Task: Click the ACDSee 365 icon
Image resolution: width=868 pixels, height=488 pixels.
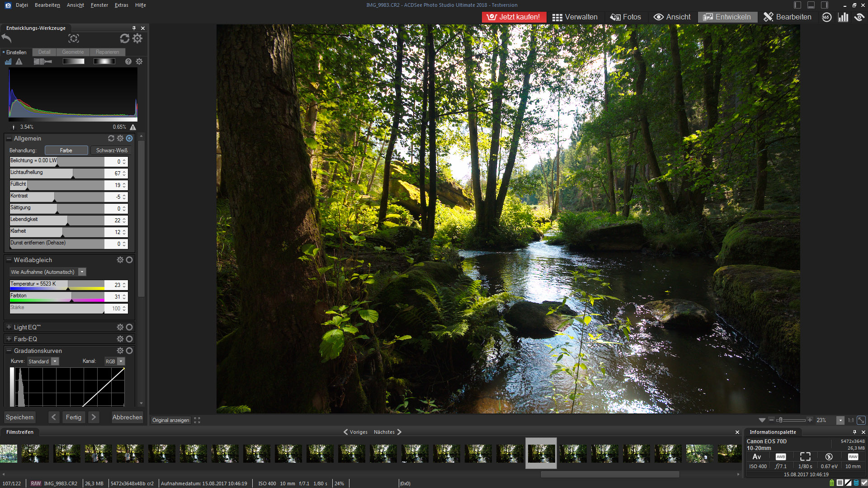Action: pos(826,17)
